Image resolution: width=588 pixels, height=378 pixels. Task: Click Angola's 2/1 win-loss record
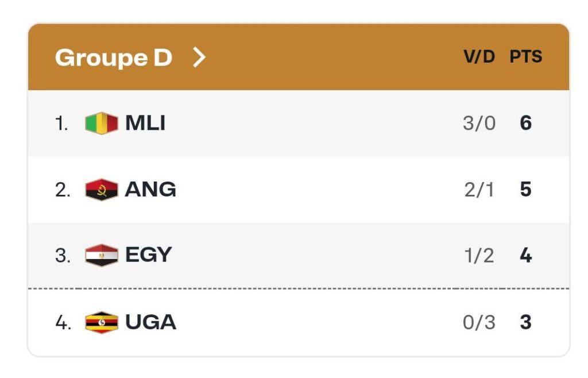tap(479, 190)
